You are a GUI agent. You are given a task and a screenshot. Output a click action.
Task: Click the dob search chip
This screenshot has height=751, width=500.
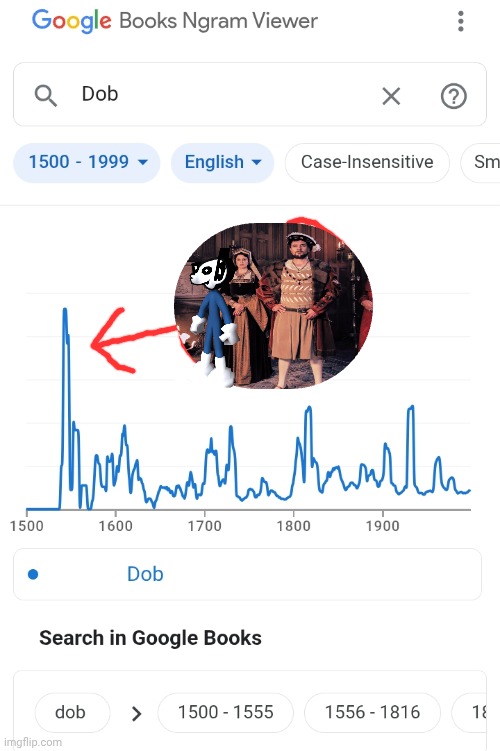pyautogui.click(x=72, y=713)
